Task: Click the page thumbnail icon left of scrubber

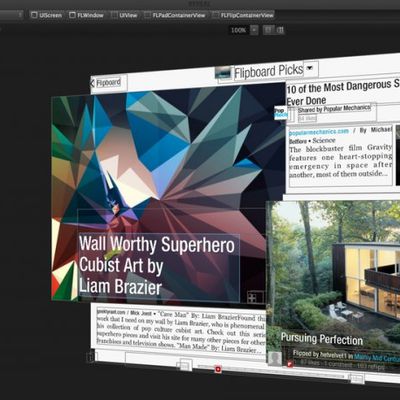Action: pyautogui.click(x=184, y=365)
